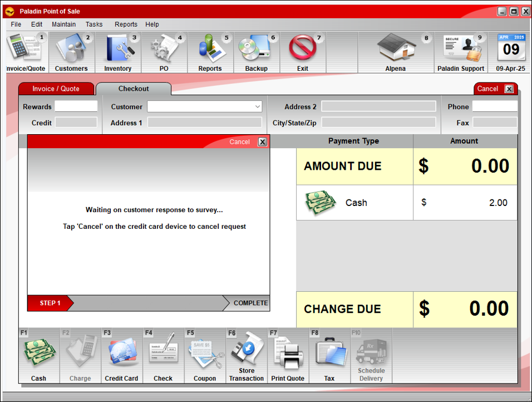Click the F6 Store Transaction button
The image size is (532, 402).
(247, 355)
